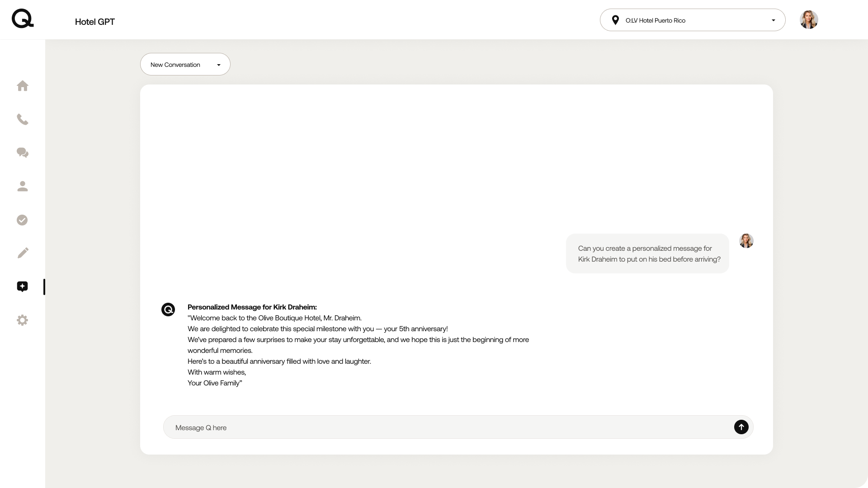Open the pencil edit sidebar icon
This screenshot has height=488, width=868.
tap(23, 253)
